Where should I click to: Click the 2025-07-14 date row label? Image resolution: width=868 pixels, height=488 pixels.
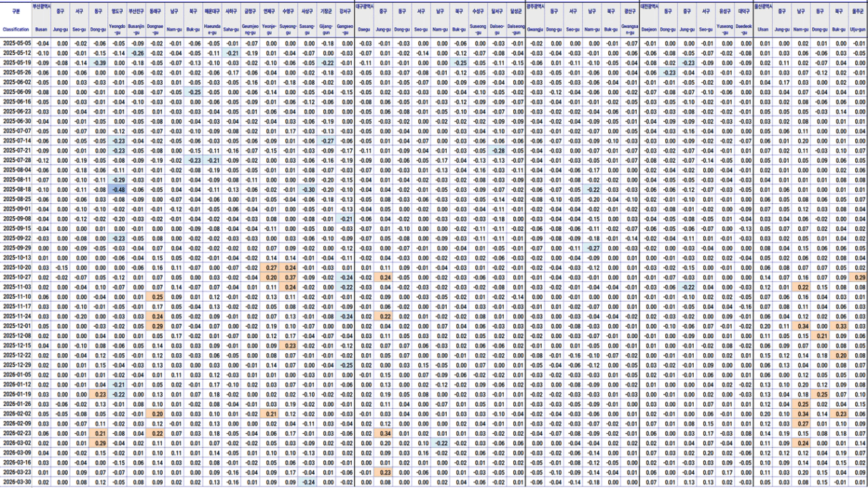[16, 141]
